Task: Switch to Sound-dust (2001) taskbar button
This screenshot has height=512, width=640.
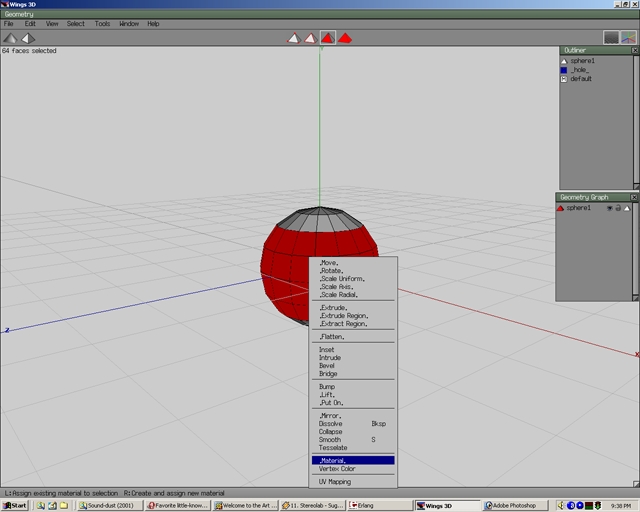Action: (110, 505)
